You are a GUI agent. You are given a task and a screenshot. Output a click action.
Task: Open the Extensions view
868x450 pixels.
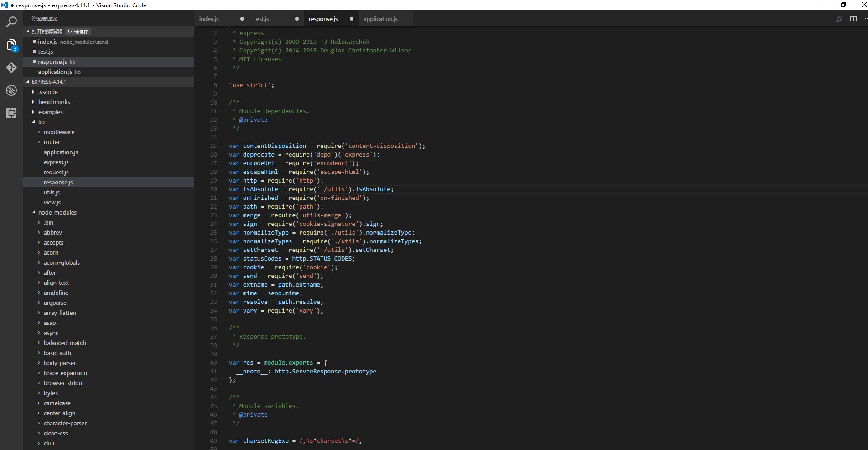(x=11, y=113)
